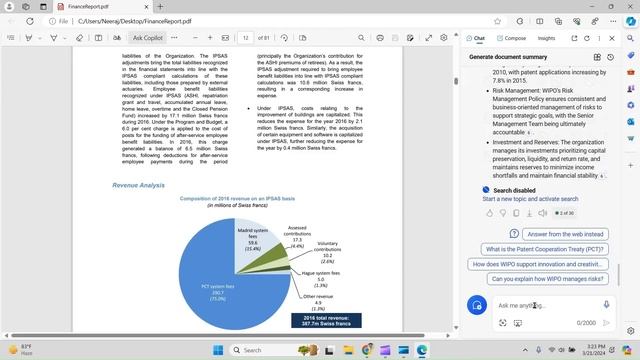
Task: Click the Fit to width icon
Action: tap(225, 38)
